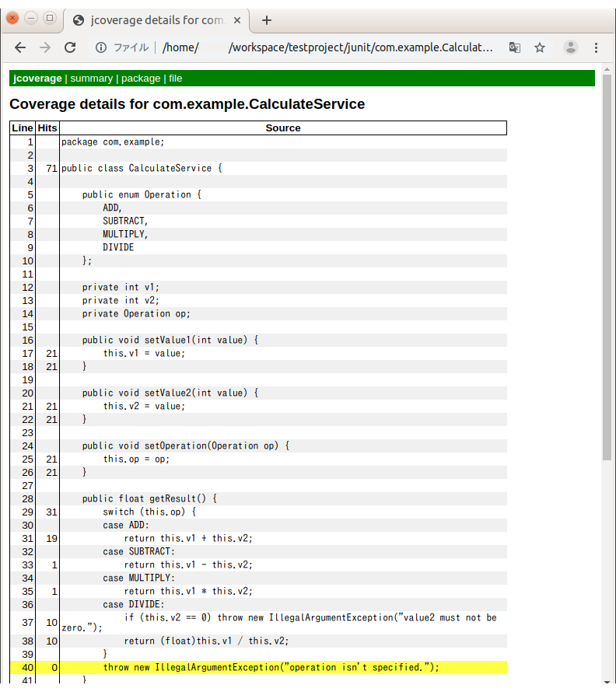Click 'case SUBTRACT:' line
This screenshot has height=692, width=616.
click(x=139, y=552)
